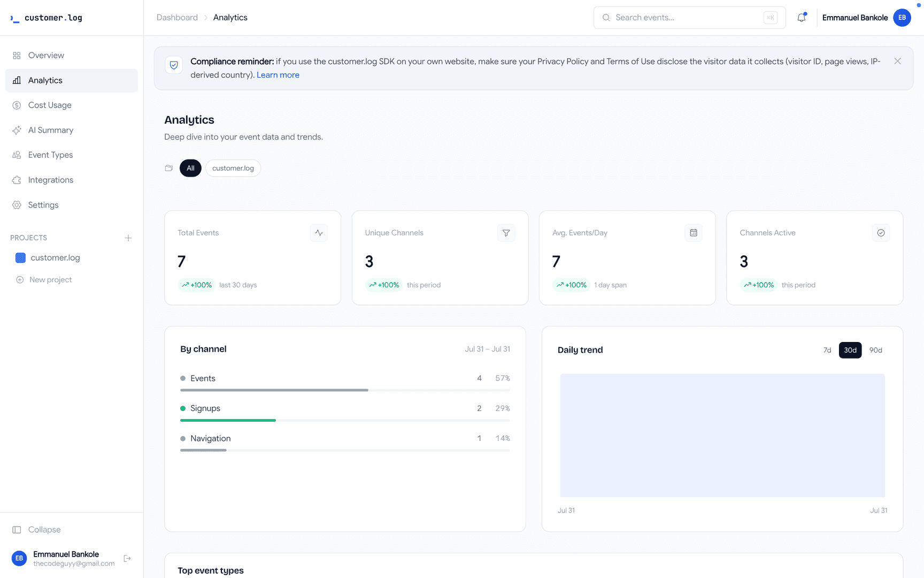Click the Navigation channel label
Screen dimensions: 924x578
tap(211, 438)
